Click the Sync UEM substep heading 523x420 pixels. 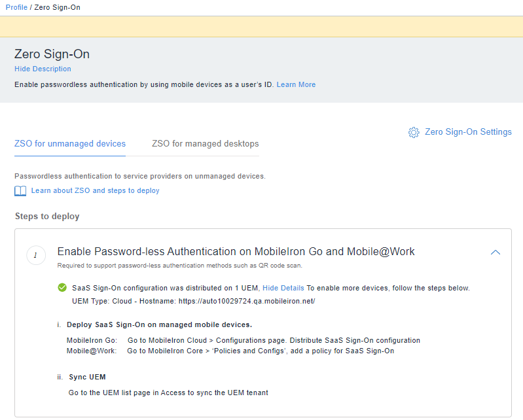(87, 377)
